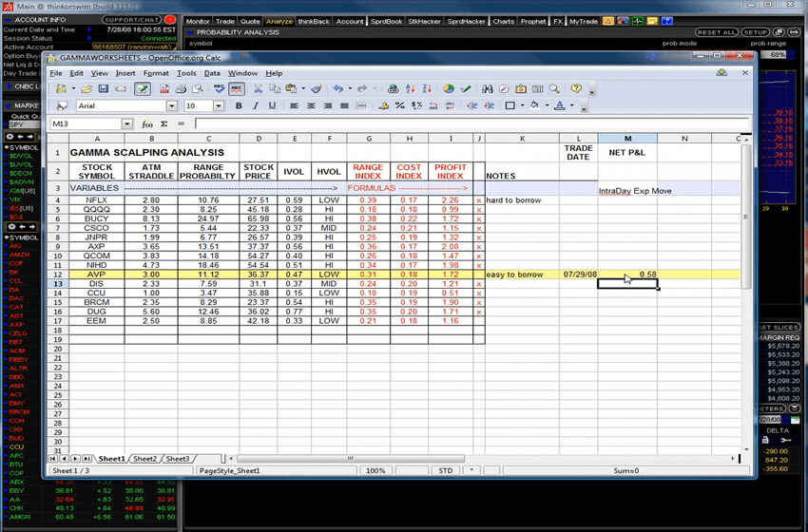Export directly as PDF icon
Screen dimensions: 808x532
(164, 88)
